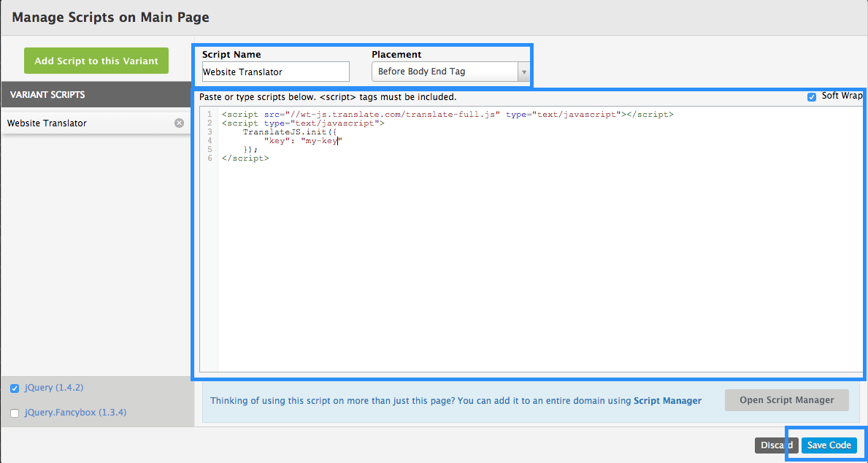Uncheck the jQuery (1.4.2) checkbox
This screenshot has height=463, width=868.
15,389
